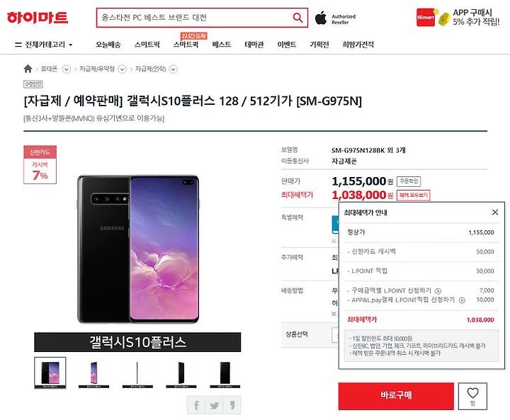Click the Apple Authorized Reseller logo
Viewport: 510px width, 420px height.
pos(335,18)
